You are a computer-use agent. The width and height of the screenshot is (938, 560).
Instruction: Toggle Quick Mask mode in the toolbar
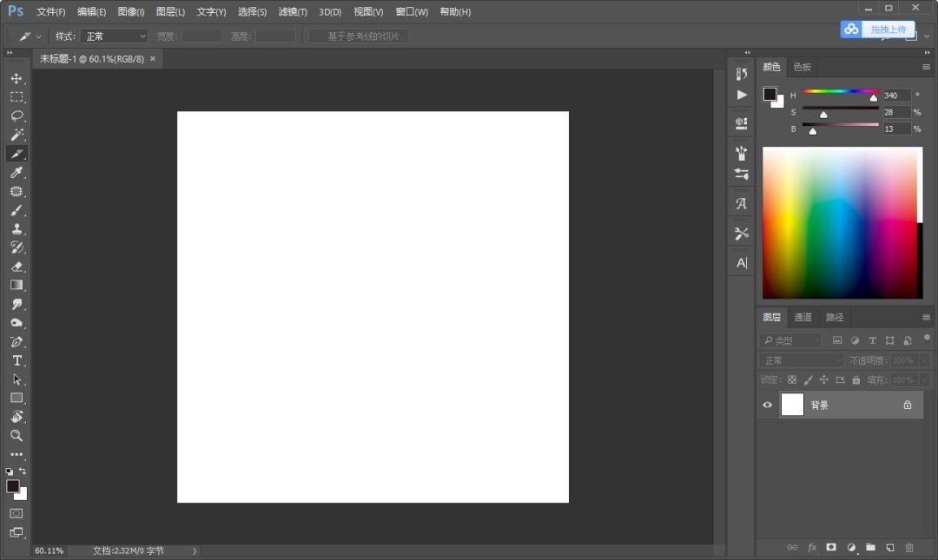[x=17, y=513]
